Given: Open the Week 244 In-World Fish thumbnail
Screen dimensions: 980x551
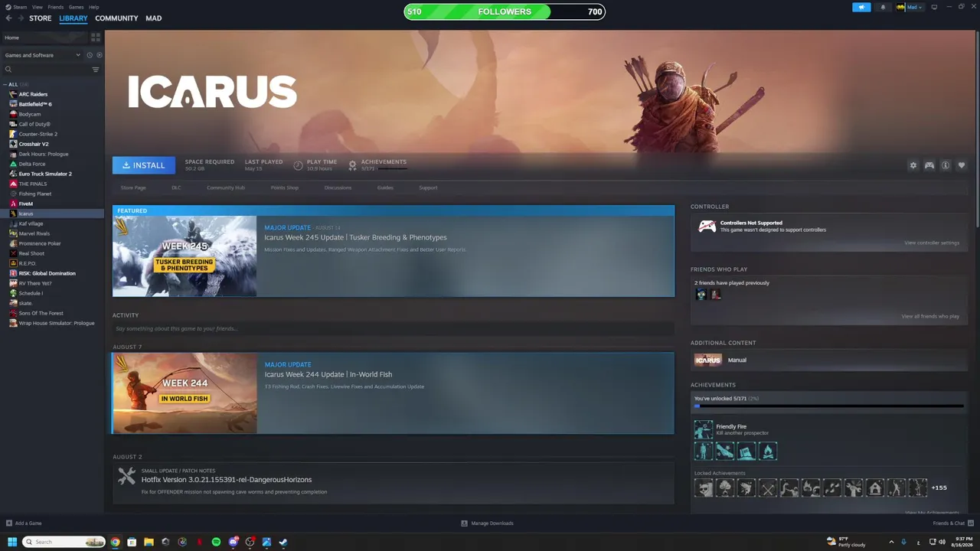Looking at the screenshot, I should coord(185,393).
